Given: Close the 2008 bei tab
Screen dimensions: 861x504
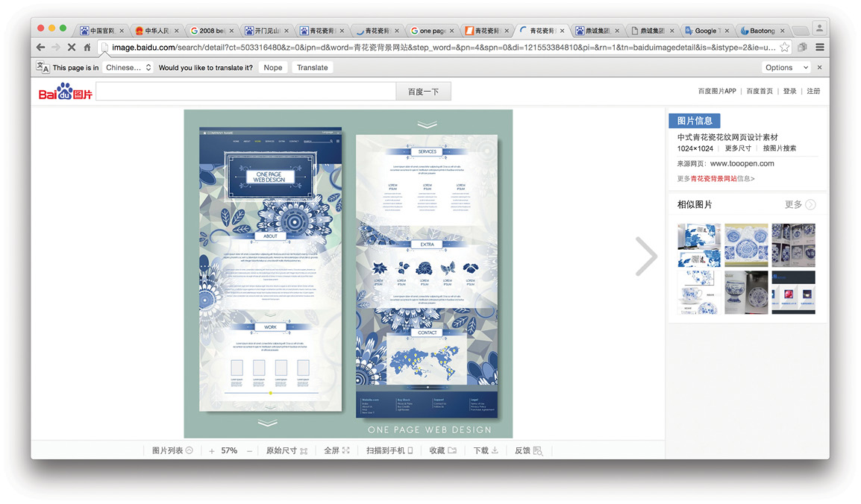Looking at the screenshot, I should pos(231,31).
